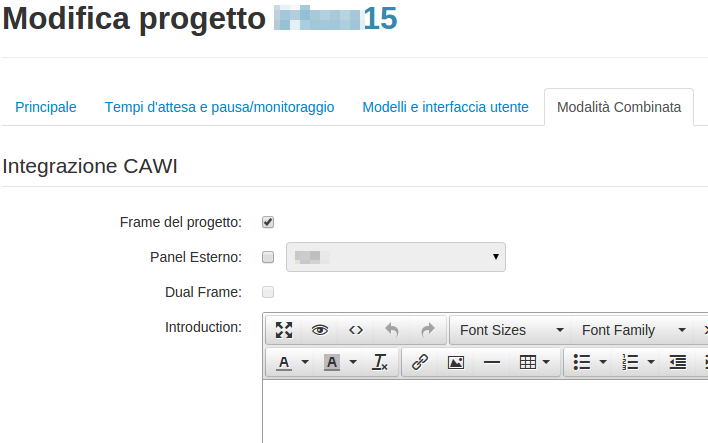Open source code view icon

click(x=356, y=330)
